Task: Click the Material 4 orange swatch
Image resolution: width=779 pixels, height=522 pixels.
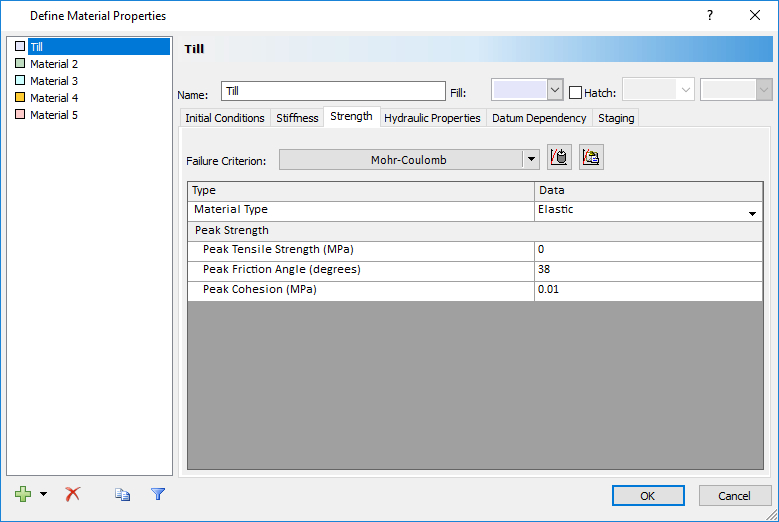Action: pos(20,97)
